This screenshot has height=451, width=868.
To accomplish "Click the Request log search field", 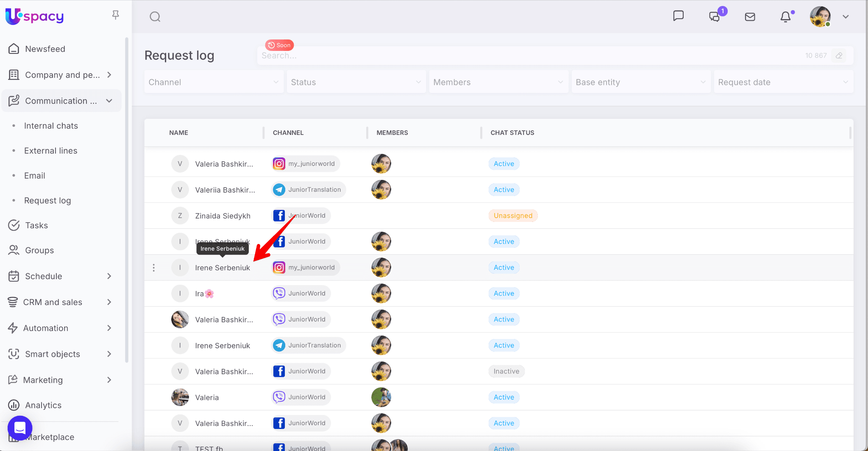I will [530, 56].
